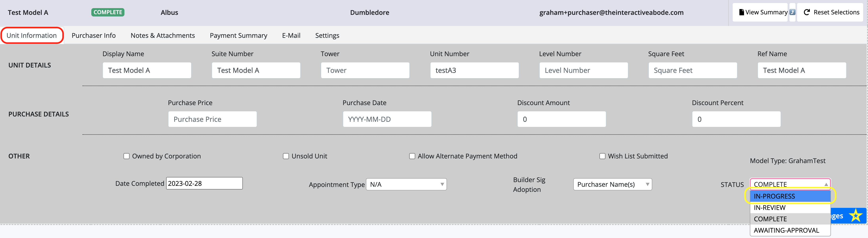The width and height of the screenshot is (868, 238).
Task: Click the Discount Percent field
Action: point(736,119)
